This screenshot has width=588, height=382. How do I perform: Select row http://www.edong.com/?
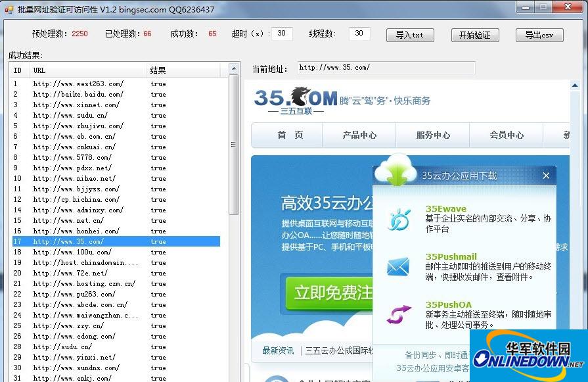[x=115, y=336]
